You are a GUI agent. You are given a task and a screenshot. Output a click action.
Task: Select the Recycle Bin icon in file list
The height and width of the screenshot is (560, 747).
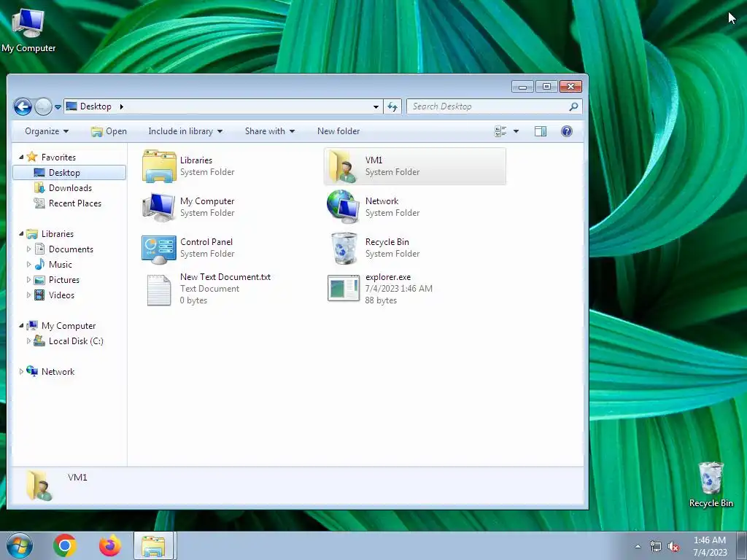(x=344, y=248)
